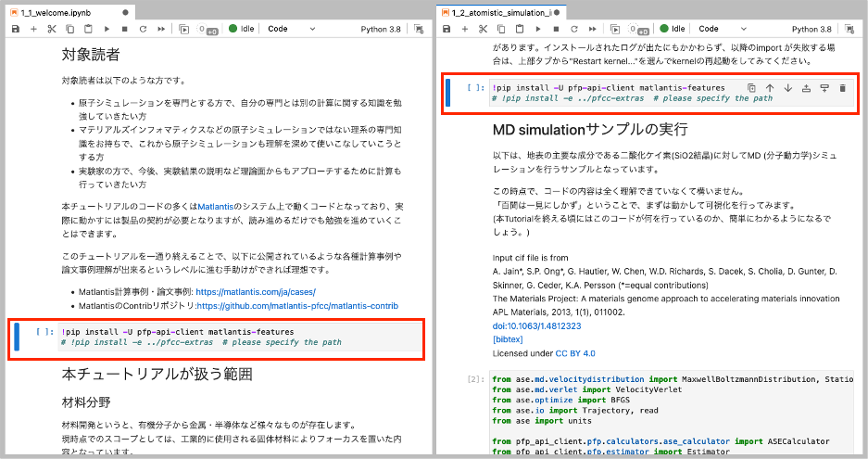Stop kernel in right notebook toolbar
Image resolution: width=868 pixels, height=459 pixels.
pos(556,29)
